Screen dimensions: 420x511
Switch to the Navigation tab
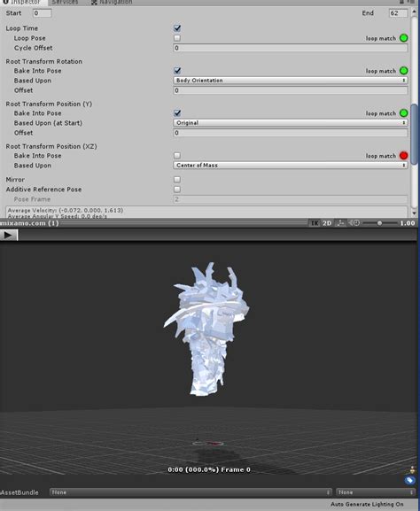point(112,3)
